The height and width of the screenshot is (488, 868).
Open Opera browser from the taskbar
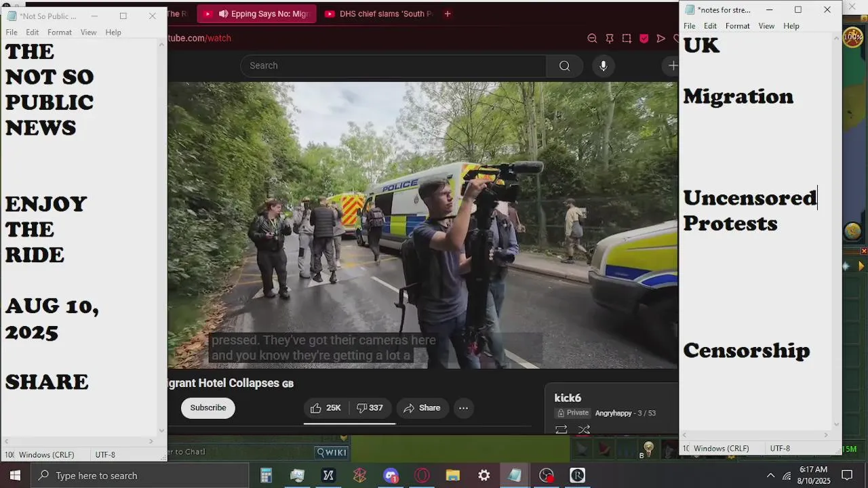[422, 476]
